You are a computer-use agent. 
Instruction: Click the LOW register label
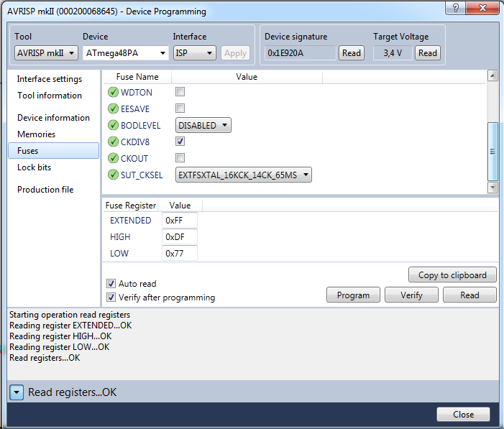(x=119, y=253)
